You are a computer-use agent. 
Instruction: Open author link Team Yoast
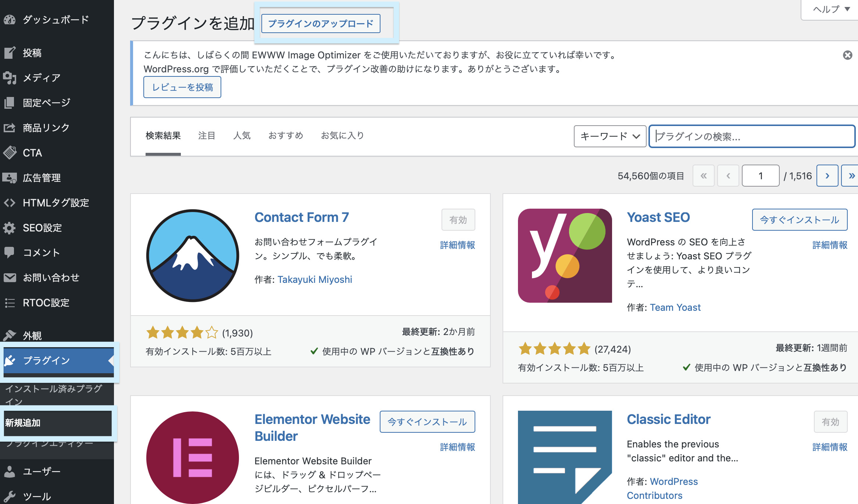pos(675,307)
